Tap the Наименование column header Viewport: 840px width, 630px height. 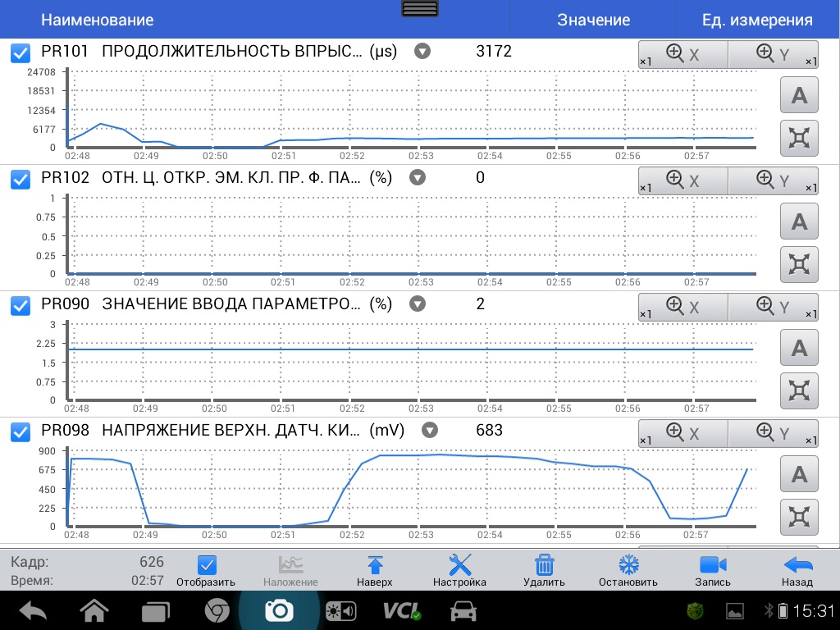pyautogui.click(x=97, y=21)
